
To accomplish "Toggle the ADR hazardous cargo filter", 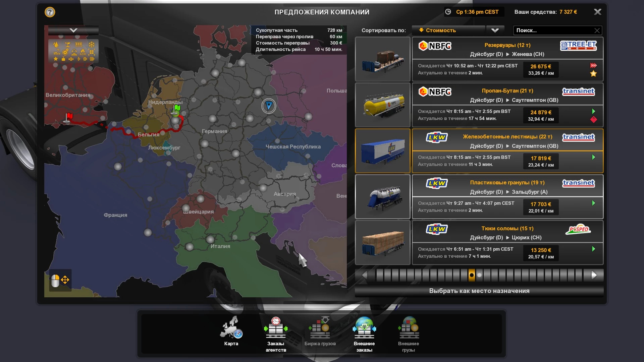I will pos(83,52).
